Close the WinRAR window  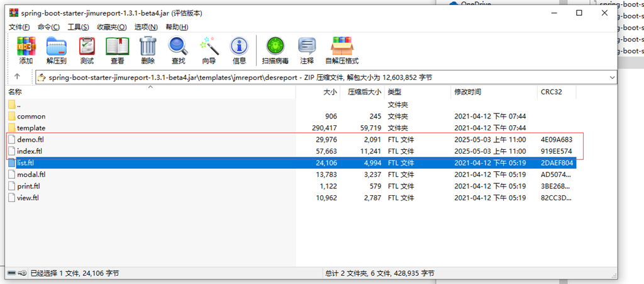point(604,13)
